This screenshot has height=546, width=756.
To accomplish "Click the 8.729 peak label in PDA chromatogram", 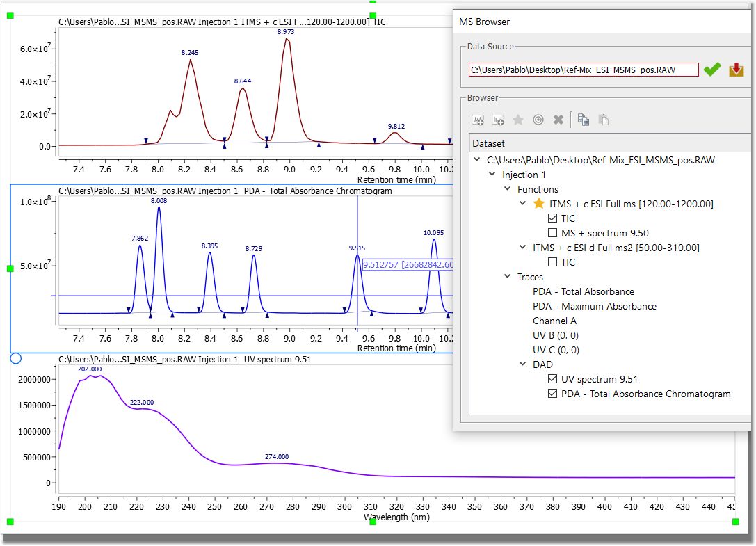I will 254,248.
